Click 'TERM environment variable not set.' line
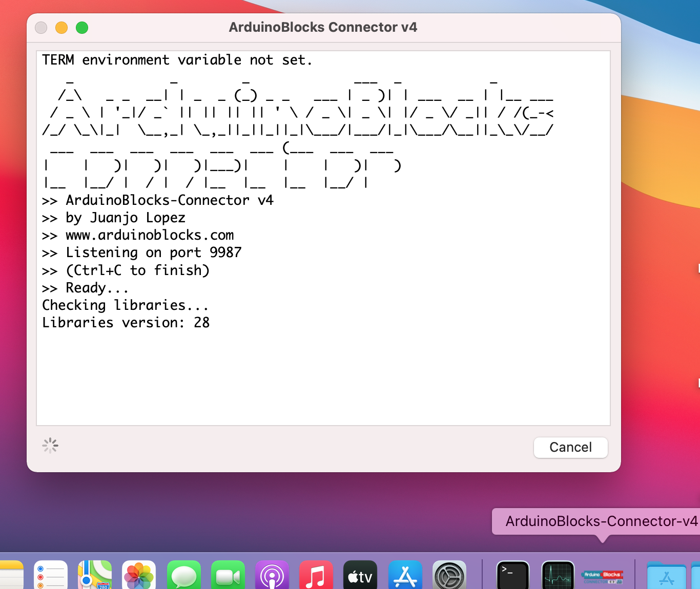Image resolution: width=700 pixels, height=589 pixels. tap(177, 60)
